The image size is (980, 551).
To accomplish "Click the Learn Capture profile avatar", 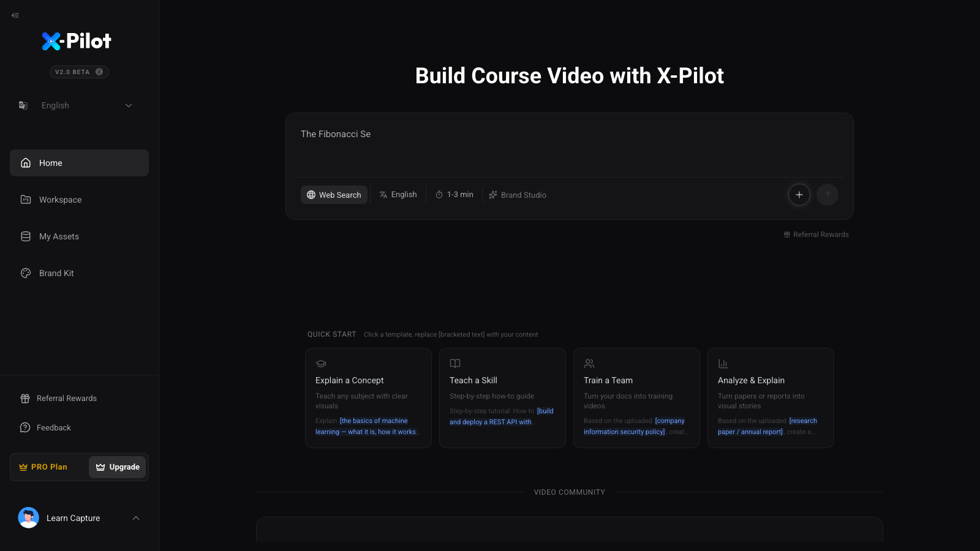I will pos(28,518).
